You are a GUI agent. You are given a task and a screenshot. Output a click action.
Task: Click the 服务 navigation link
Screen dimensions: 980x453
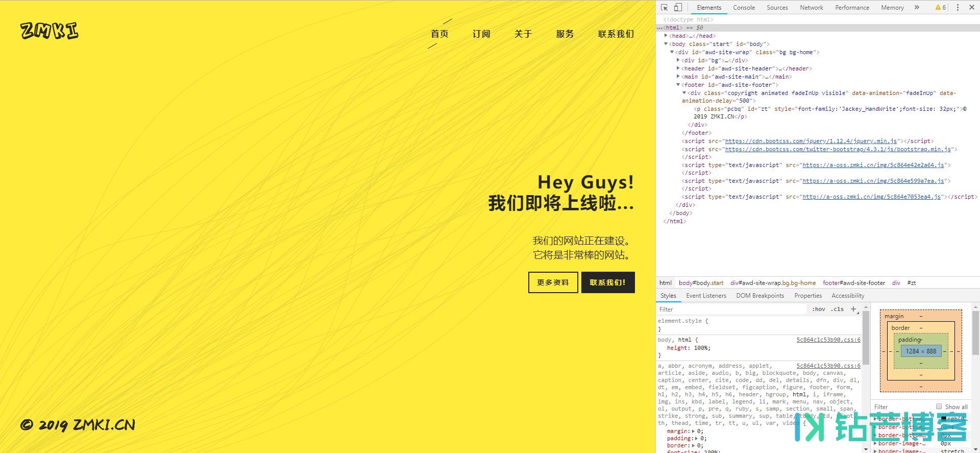pyautogui.click(x=565, y=34)
